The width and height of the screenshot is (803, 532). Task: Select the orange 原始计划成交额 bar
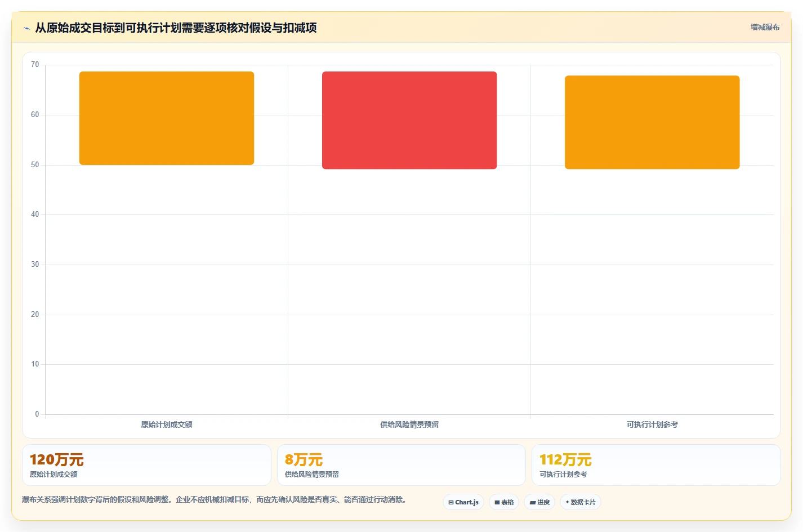click(x=167, y=118)
